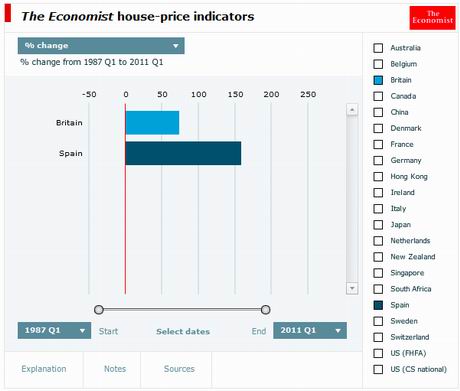Click the 100 axis value
The width and height of the screenshot is (460, 391).
coord(199,94)
